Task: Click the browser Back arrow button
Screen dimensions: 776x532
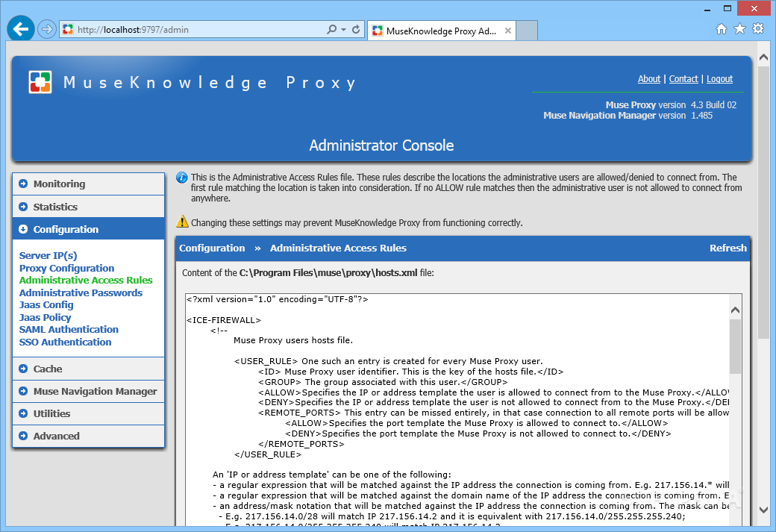Action: coord(21,29)
